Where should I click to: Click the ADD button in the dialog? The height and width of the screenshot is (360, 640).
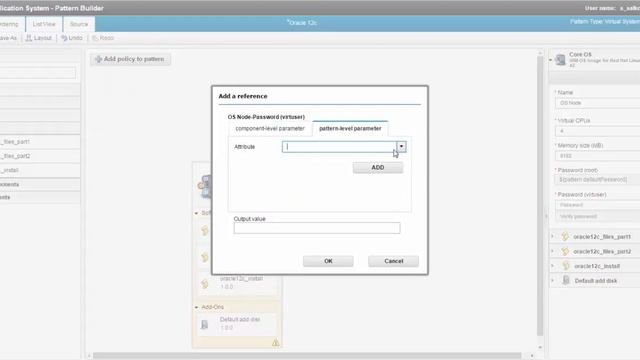pos(378,167)
